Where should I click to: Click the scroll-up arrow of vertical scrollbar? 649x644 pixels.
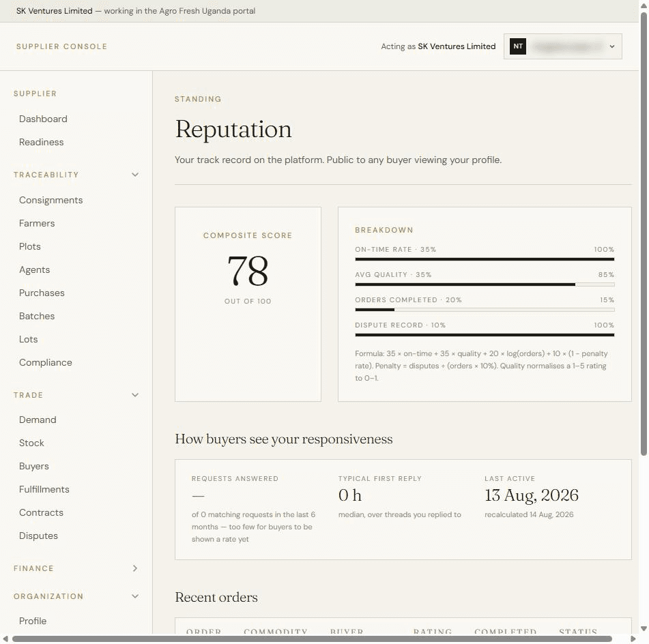tap(644, 5)
